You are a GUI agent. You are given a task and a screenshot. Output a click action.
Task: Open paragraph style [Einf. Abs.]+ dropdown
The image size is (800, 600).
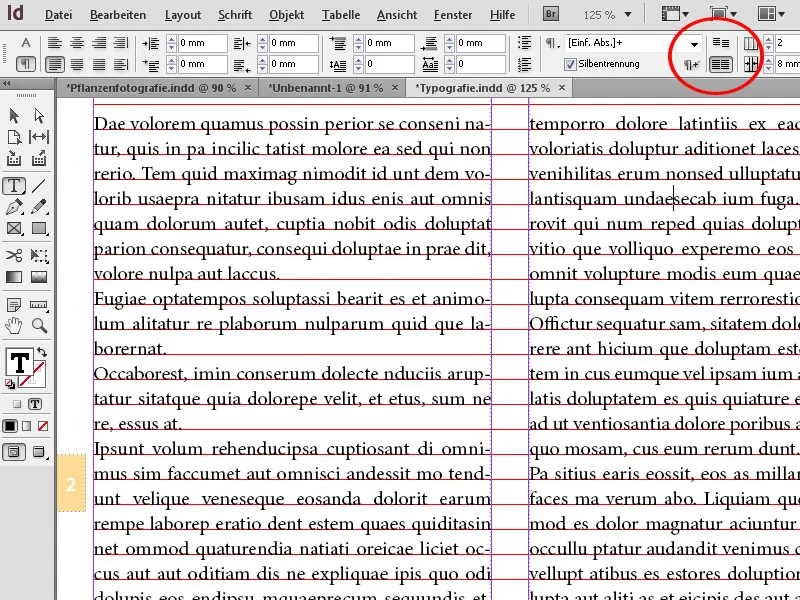click(x=694, y=44)
